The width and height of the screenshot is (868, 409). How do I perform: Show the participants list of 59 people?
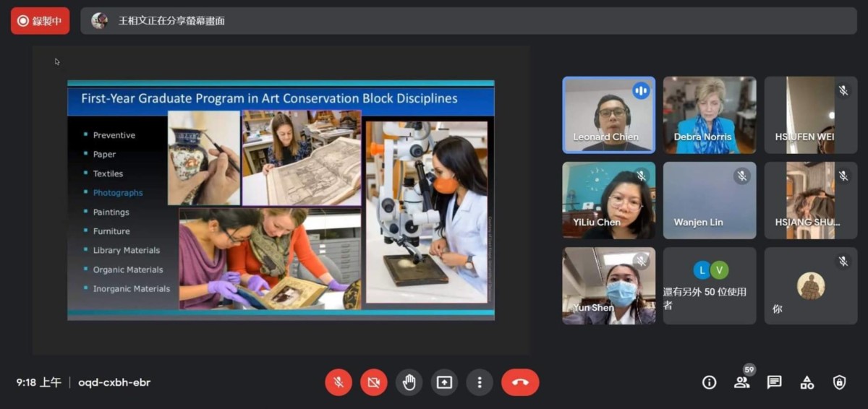[x=742, y=382]
